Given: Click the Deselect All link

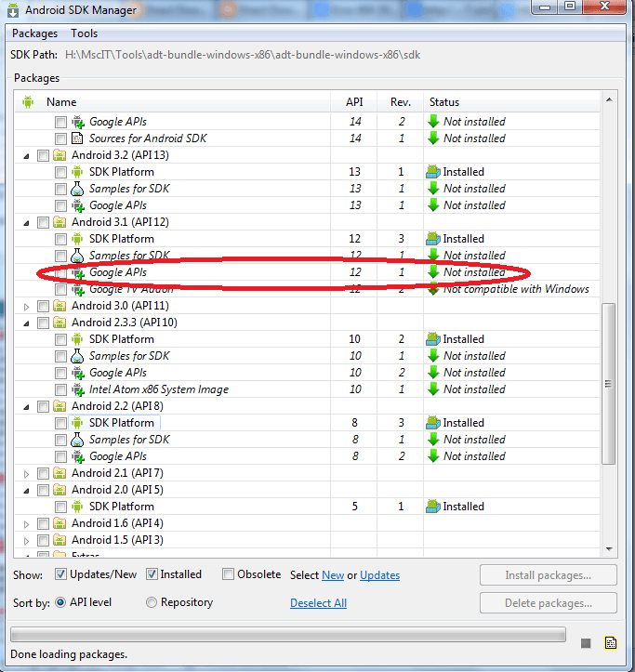Looking at the screenshot, I should tap(318, 603).
